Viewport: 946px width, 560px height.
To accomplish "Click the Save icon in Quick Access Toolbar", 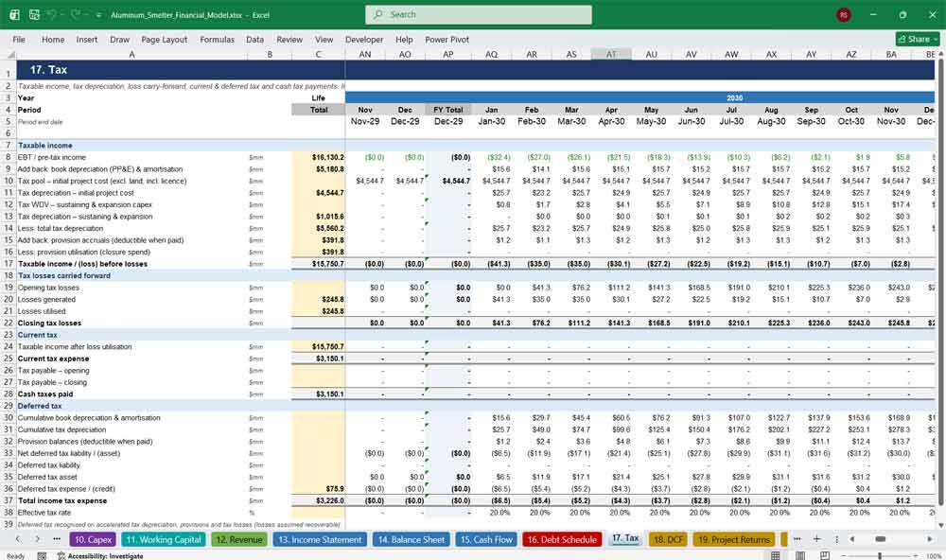I will (34, 14).
